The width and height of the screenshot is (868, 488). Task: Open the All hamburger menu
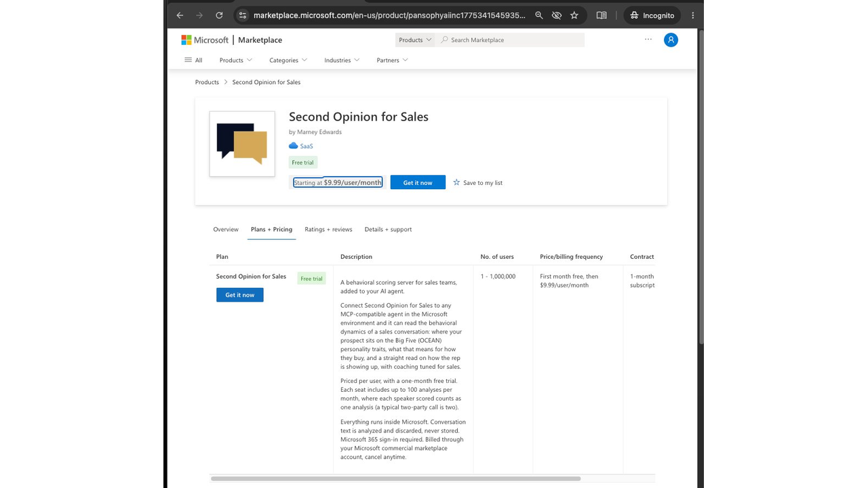(193, 60)
